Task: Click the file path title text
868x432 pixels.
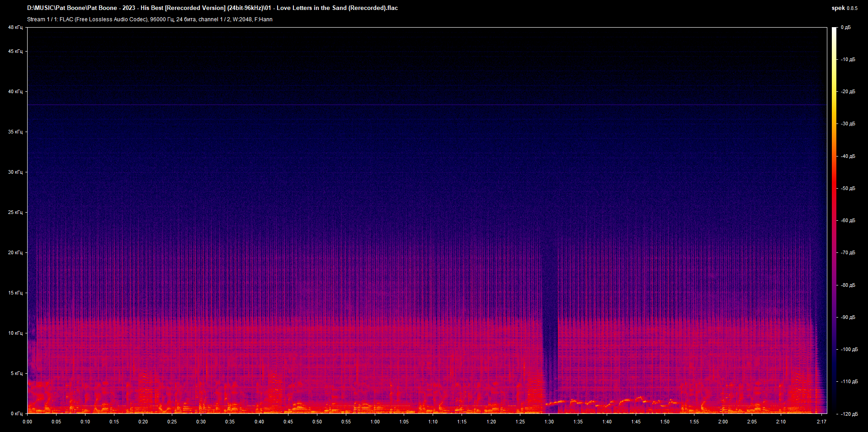Action: [x=212, y=8]
